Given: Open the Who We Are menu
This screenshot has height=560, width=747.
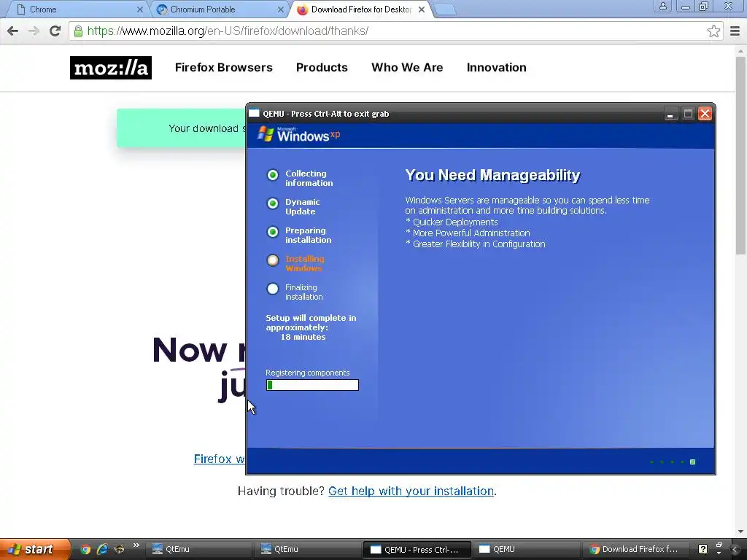Looking at the screenshot, I should tap(407, 68).
